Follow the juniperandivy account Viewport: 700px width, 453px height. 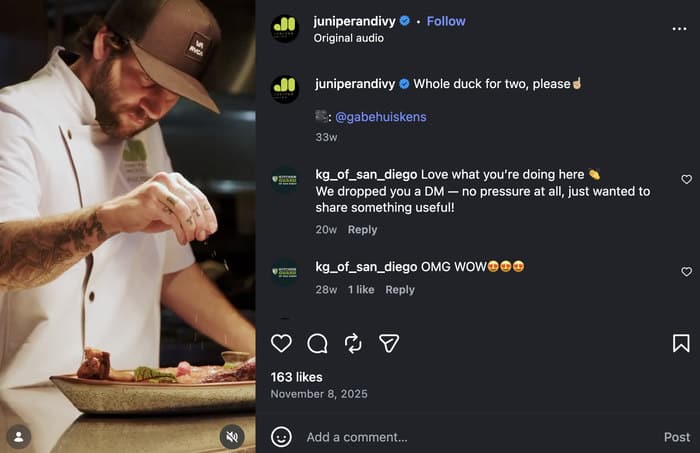click(446, 21)
